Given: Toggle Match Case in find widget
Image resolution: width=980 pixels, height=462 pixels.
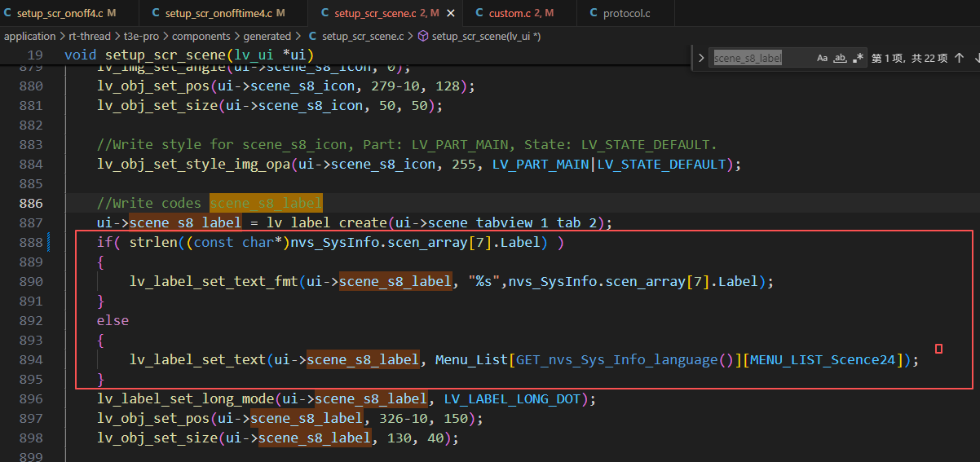Looking at the screenshot, I should [x=822, y=58].
